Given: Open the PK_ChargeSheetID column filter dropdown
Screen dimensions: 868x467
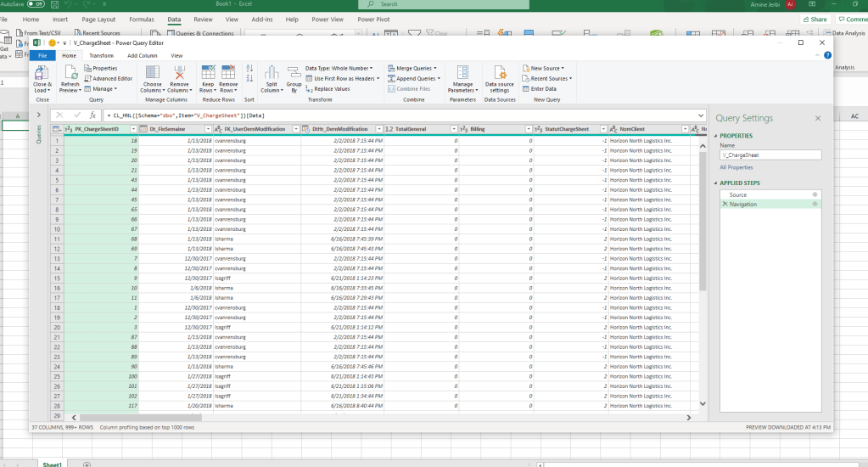Looking at the screenshot, I should (133, 129).
